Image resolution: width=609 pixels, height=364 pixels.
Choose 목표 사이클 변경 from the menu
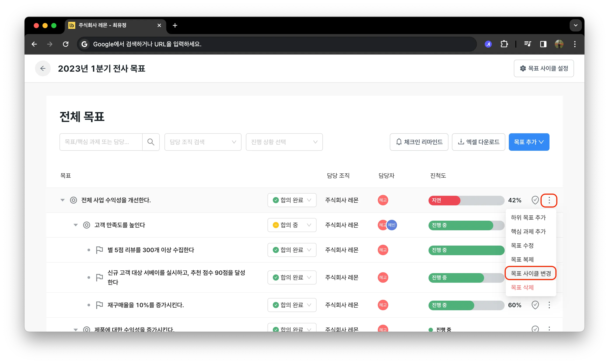531,273
